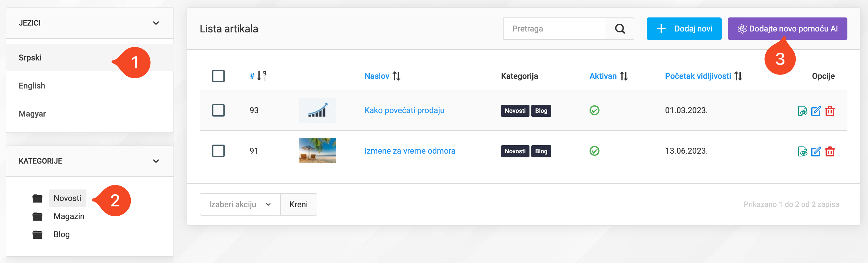Image resolution: width=868 pixels, height=263 pixels.
Task: Click Blog folder icon
Action: (x=37, y=234)
